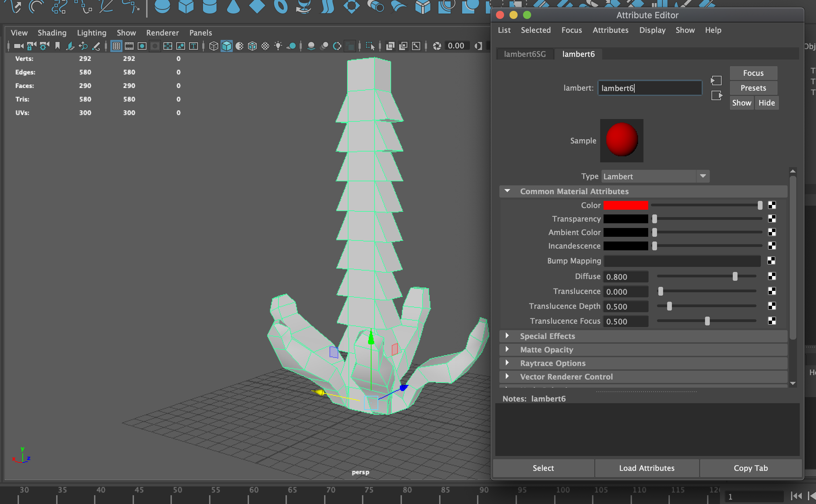This screenshot has width=816, height=504.
Task: Click the use all lights bulb icon
Action: tap(278, 46)
